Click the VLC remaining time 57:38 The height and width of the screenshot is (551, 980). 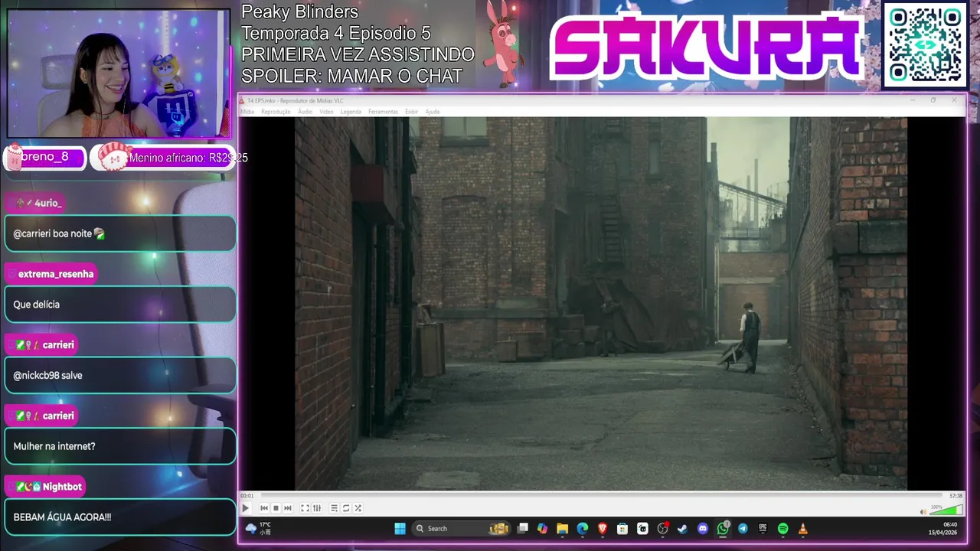(955, 496)
